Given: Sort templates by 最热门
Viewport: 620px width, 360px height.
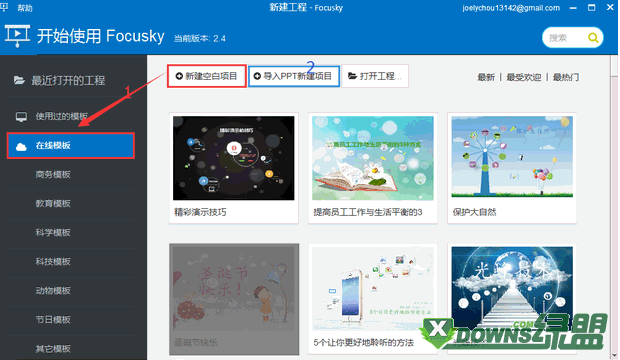Looking at the screenshot, I should click(x=565, y=77).
